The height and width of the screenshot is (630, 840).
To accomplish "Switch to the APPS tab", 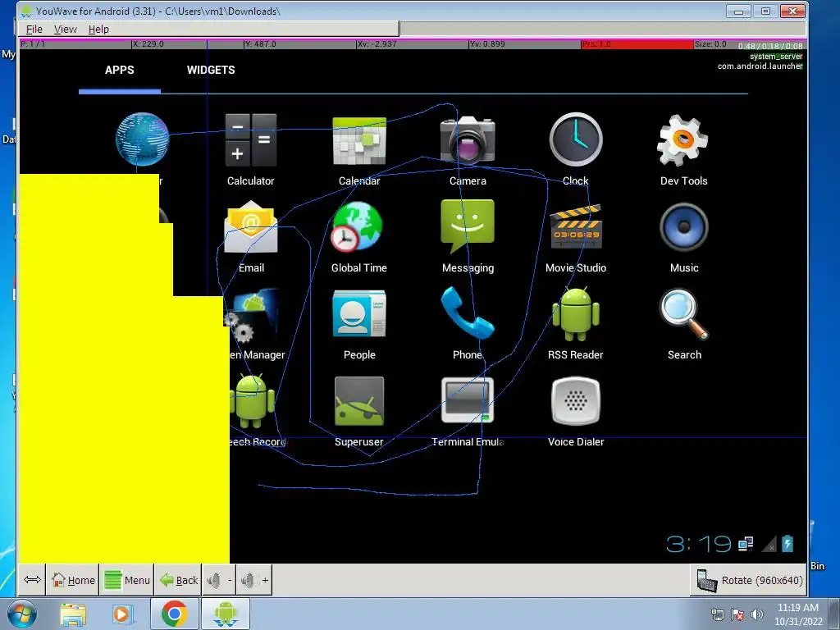I will click(x=120, y=71).
